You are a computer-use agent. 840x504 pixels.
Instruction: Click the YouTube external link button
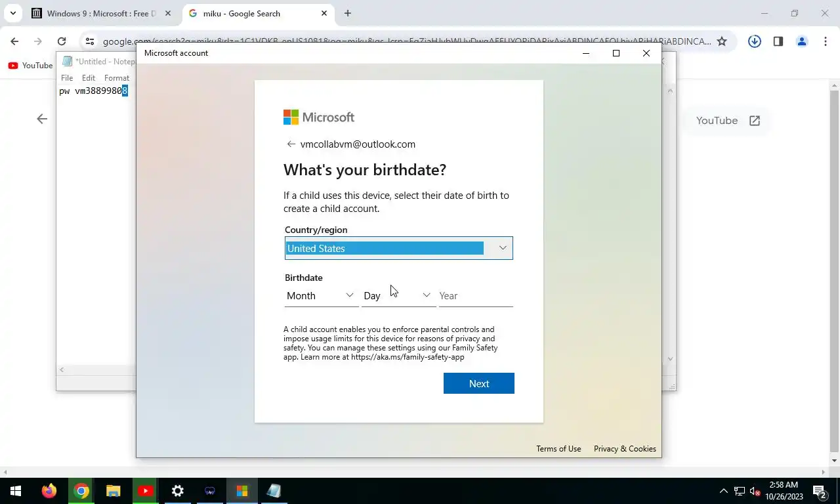click(x=728, y=121)
